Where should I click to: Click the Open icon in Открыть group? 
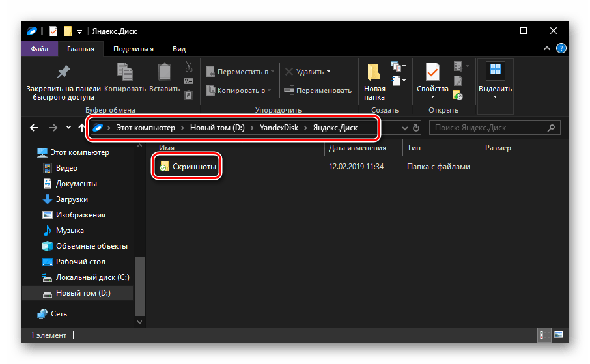coord(460,66)
